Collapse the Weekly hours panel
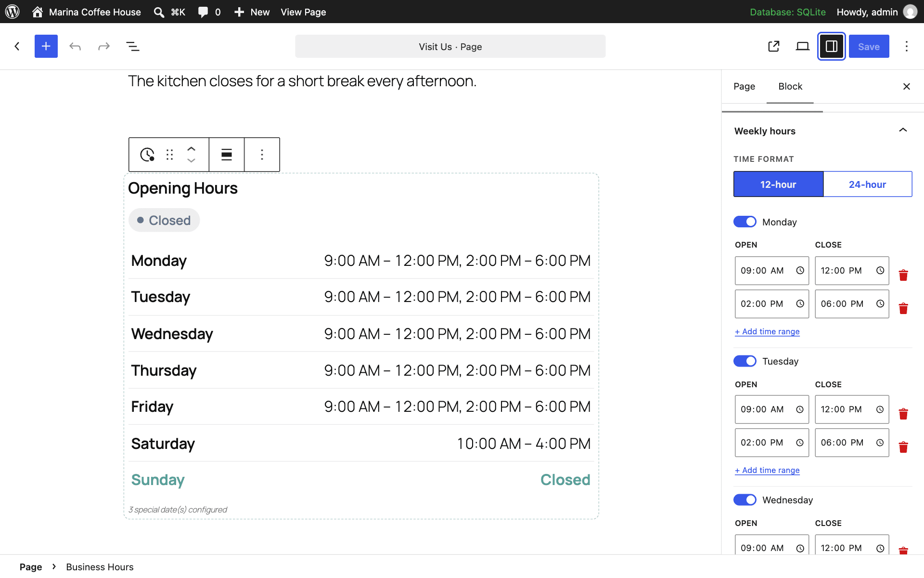 coord(903,131)
